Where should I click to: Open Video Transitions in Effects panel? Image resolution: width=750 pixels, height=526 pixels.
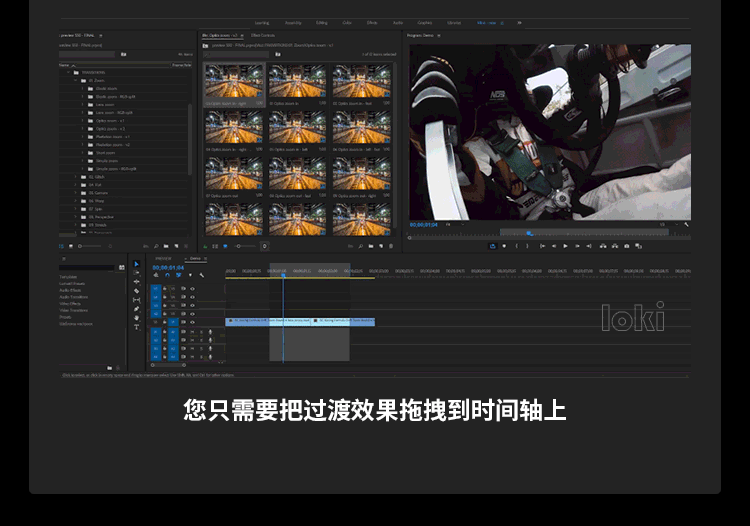pyautogui.click(x=73, y=309)
